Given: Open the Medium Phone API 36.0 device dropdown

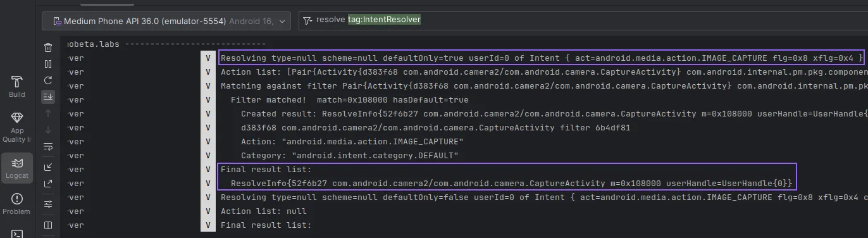Looking at the screenshot, I should [x=166, y=21].
